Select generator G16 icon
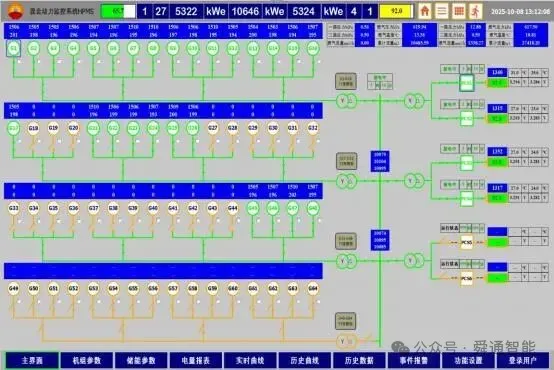The width and height of the screenshot is (554, 370). coord(313,48)
